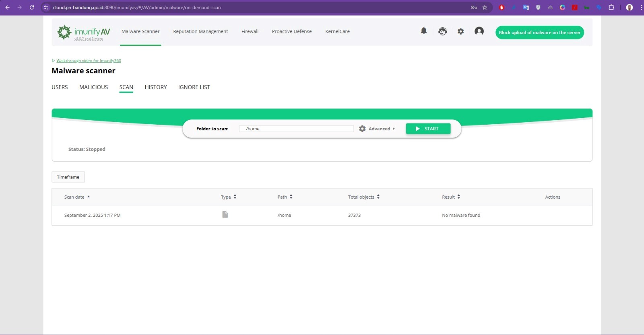This screenshot has width=644, height=335.
Task: Go to the Firewall menu
Action: click(x=250, y=31)
